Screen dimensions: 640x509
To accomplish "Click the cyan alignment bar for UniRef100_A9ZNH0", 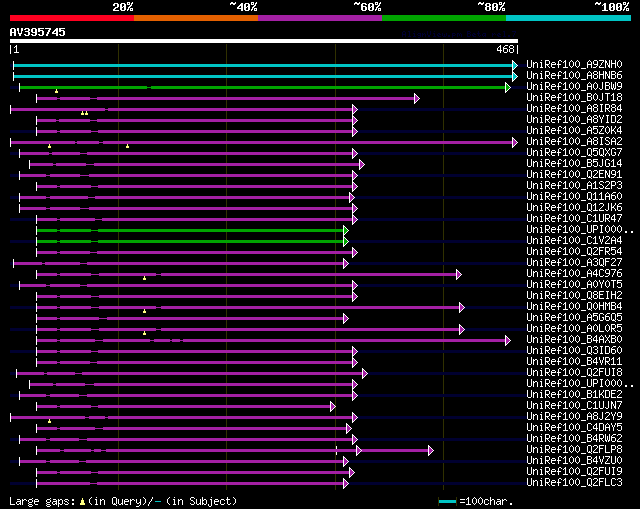I will pos(263,65).
